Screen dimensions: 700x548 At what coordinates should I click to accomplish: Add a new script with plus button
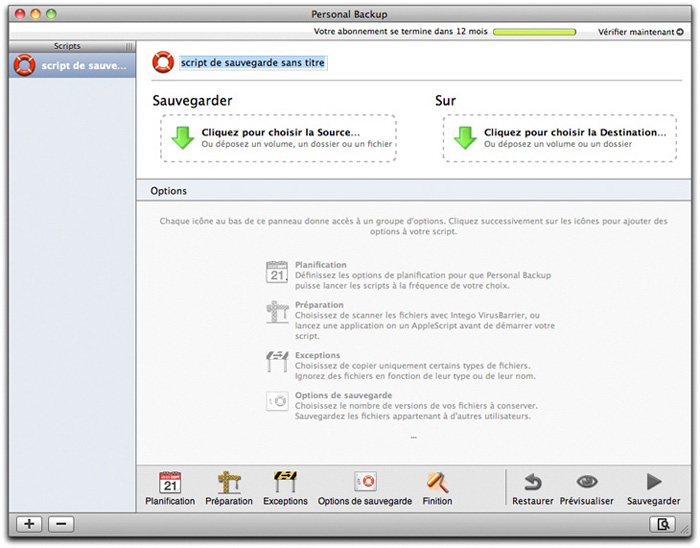click(29, 524)
